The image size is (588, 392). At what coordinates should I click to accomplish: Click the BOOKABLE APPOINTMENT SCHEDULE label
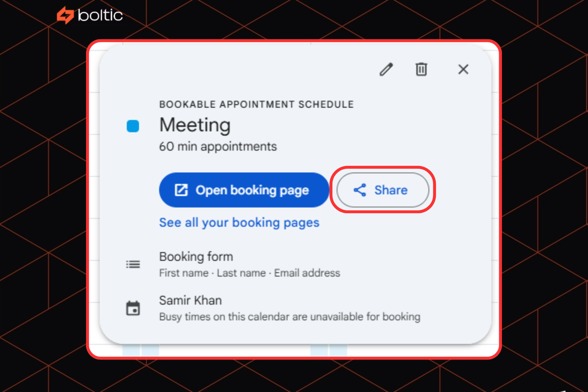pyautogui.click(x=256, y=104)
